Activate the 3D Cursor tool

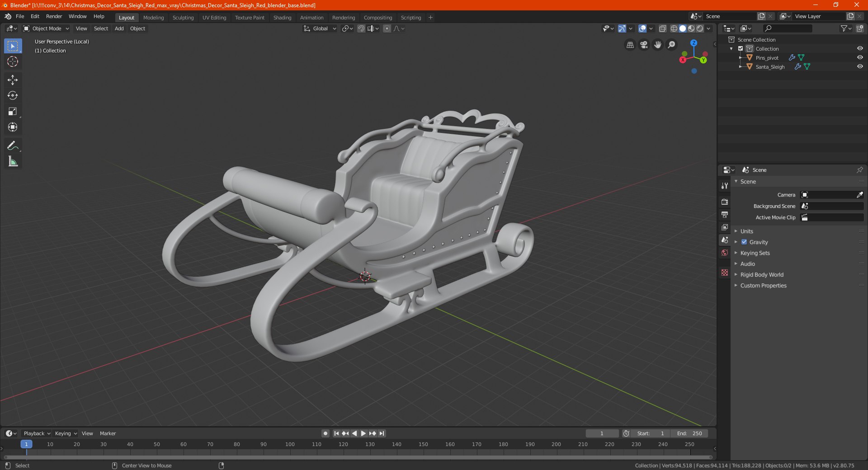(13, 62)
